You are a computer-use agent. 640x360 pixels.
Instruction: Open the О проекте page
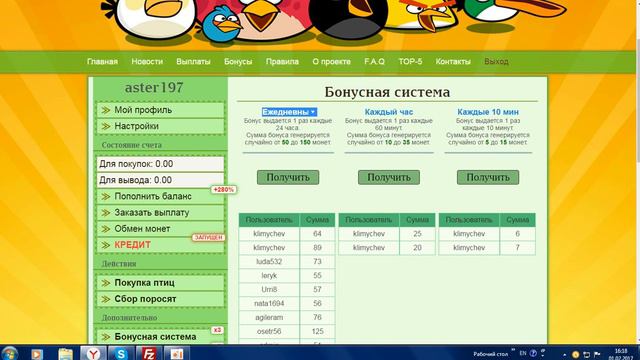pyautogui.click(x=331, y=62)
